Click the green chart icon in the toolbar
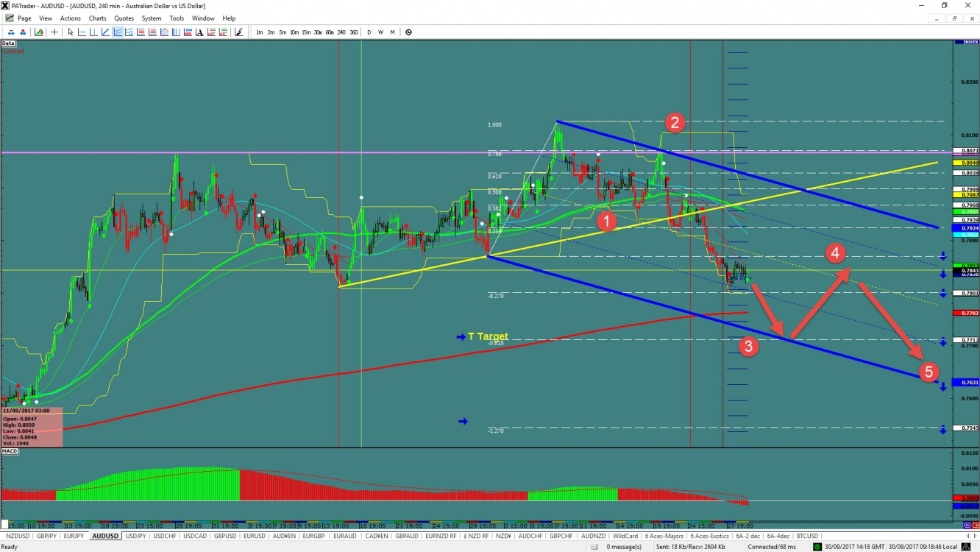The height and width of the screenshot is (552, 980). tap(38, 32)
